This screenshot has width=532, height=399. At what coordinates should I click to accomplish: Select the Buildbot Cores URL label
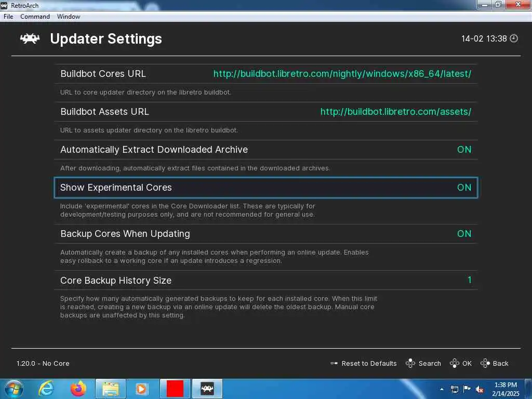click(103, 74)
